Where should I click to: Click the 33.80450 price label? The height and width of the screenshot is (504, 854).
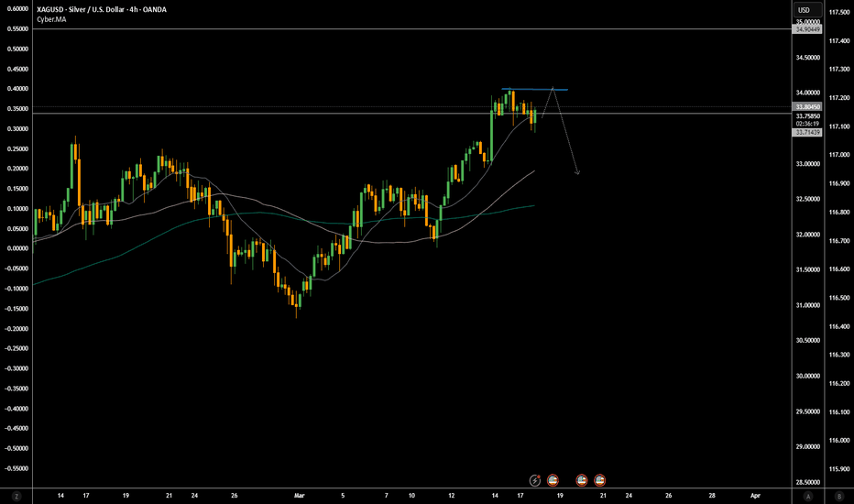point(807,107)
